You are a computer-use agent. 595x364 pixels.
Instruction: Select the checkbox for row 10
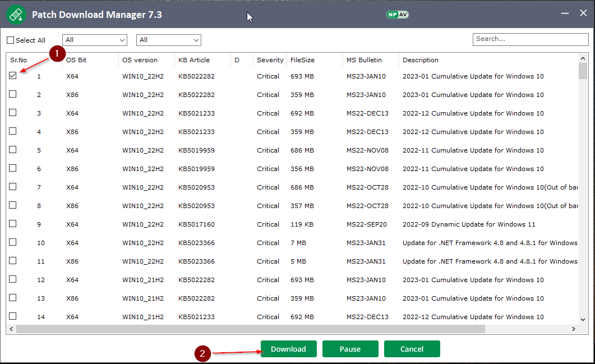click(x=13, y=242)
